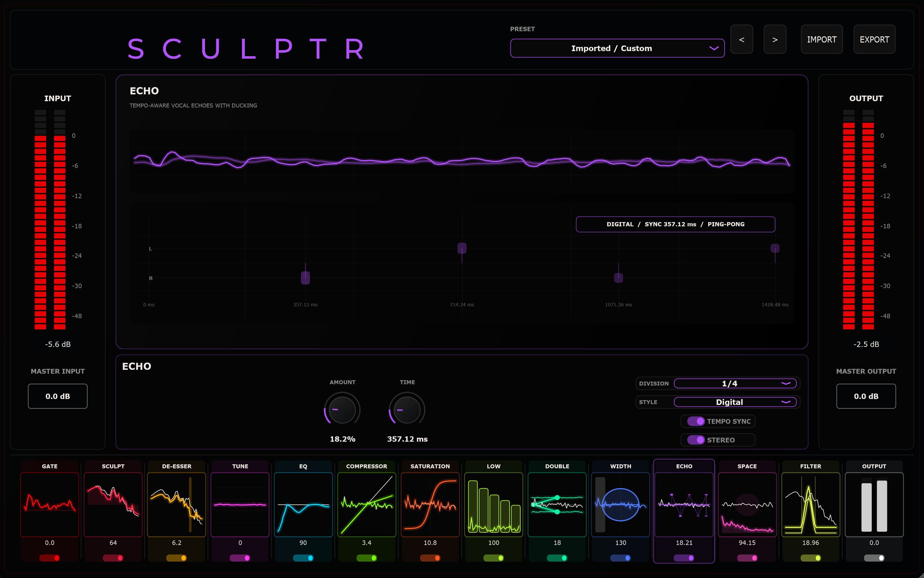Screen dimensions: 924x578
Task: Open the Gate module thumbnail
Action: (x=50, y=505)
